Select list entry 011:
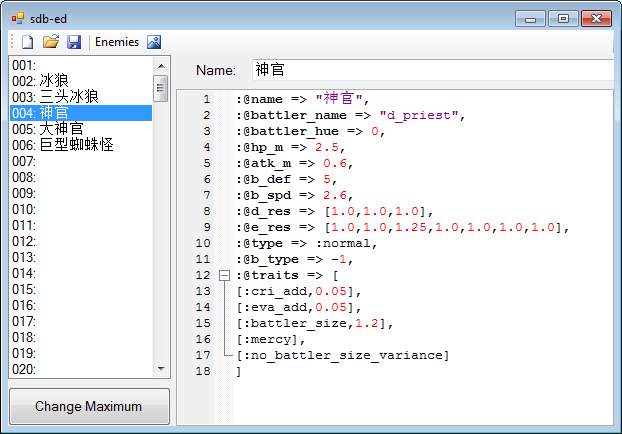 (81, 225)
